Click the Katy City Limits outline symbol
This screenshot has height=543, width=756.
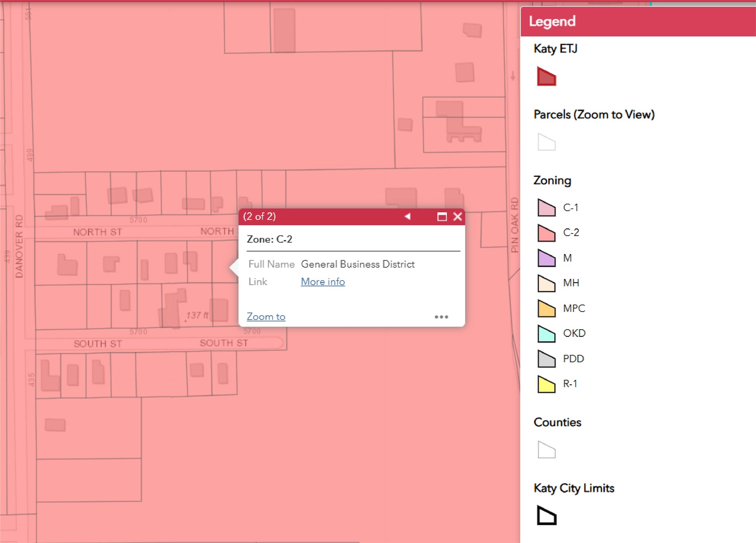click(546, 515)
